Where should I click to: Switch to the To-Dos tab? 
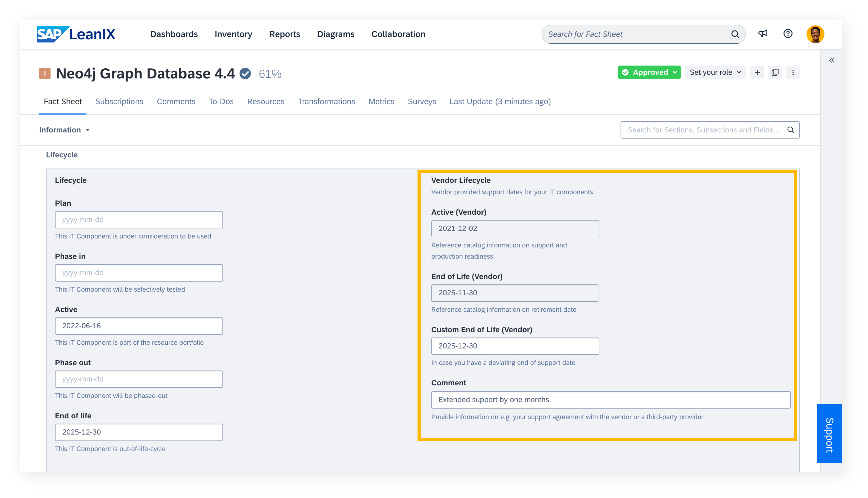(x=221, y=102)
